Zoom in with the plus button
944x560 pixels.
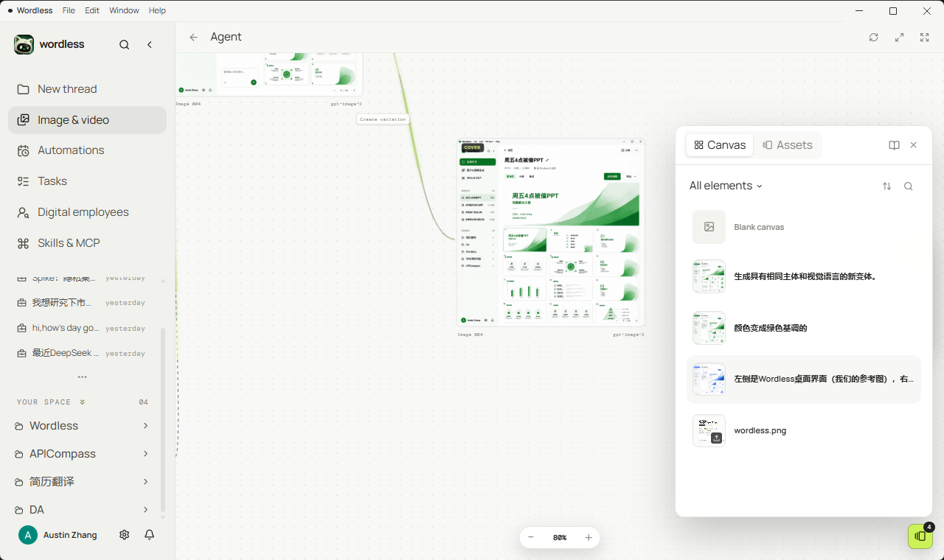[x=589, y=538]
